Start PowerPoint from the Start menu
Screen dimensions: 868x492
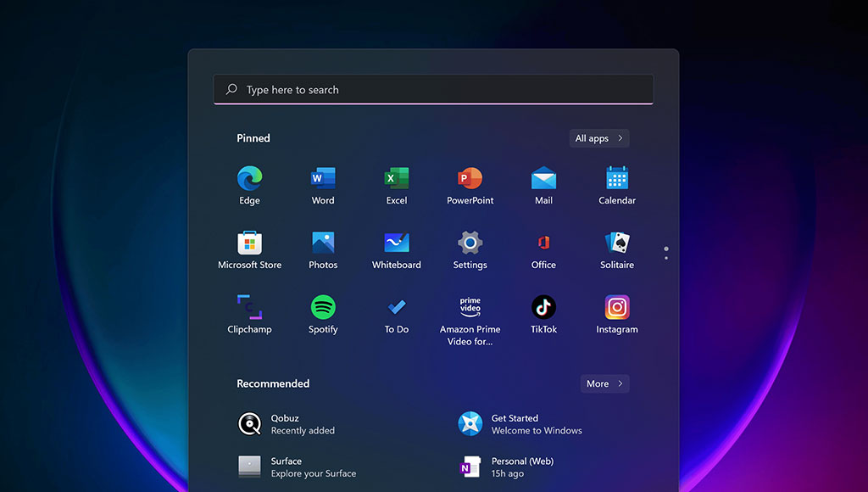coord(470,179)
